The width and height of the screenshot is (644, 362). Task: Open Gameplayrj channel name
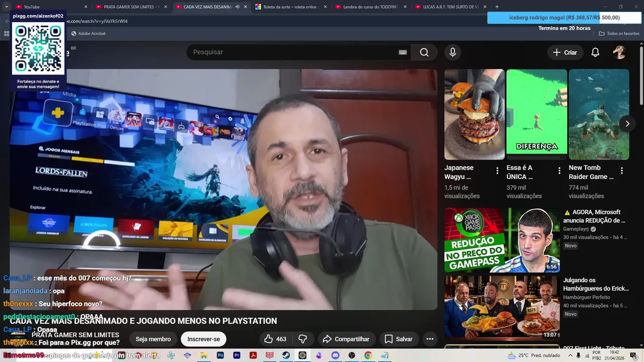point(576,229)
